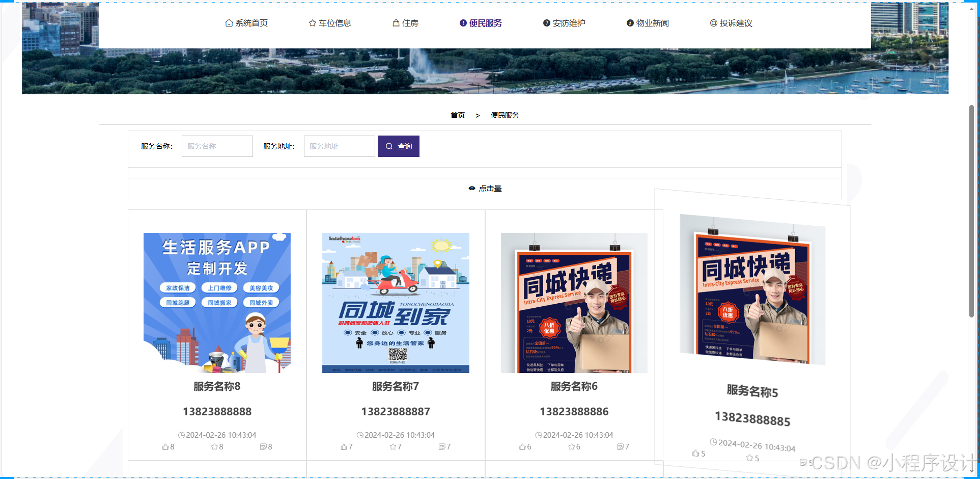Open the 车位信息 menu item
This screenshot has height=479, width=980.
pos(330,23)
